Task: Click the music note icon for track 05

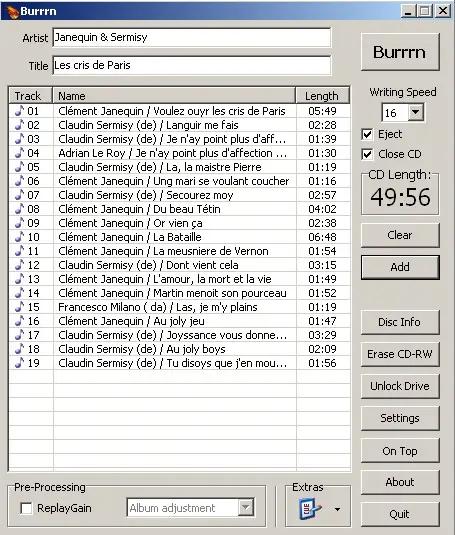Action: coord(20,167)
